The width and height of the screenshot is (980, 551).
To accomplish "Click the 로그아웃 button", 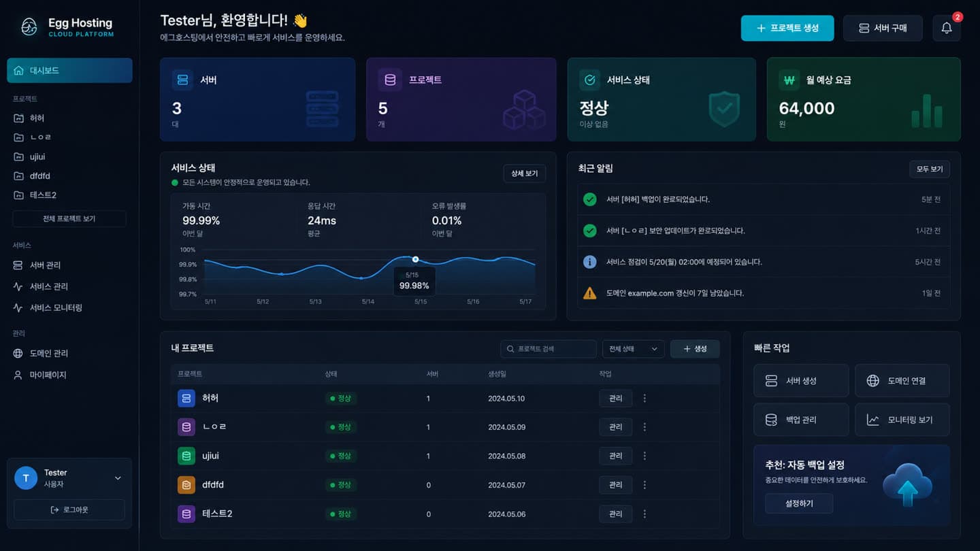I will tap(69, 510).
